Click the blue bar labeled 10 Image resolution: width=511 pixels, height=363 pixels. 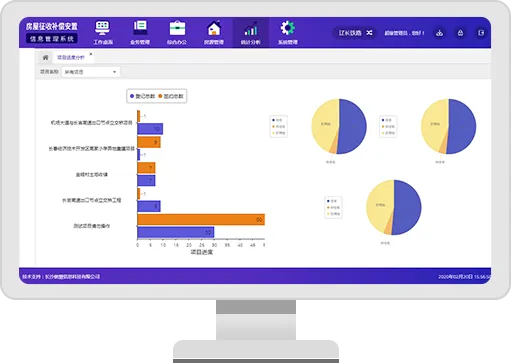coord(150,129)
